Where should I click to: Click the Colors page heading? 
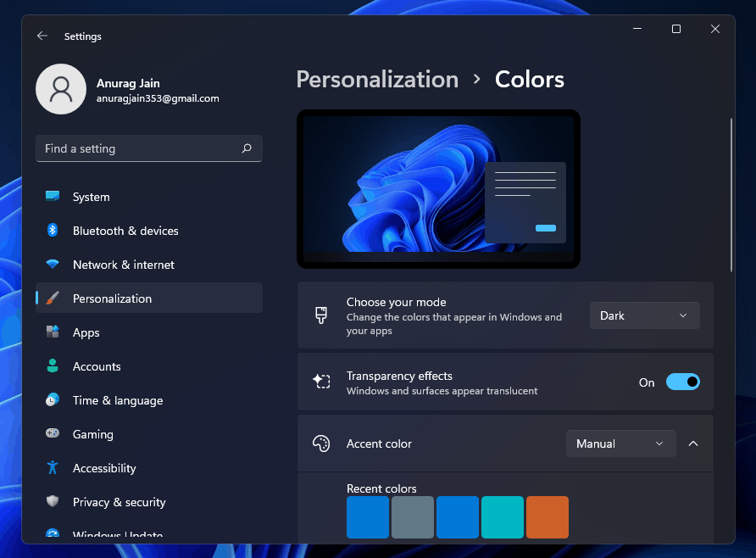coord(530,80)
